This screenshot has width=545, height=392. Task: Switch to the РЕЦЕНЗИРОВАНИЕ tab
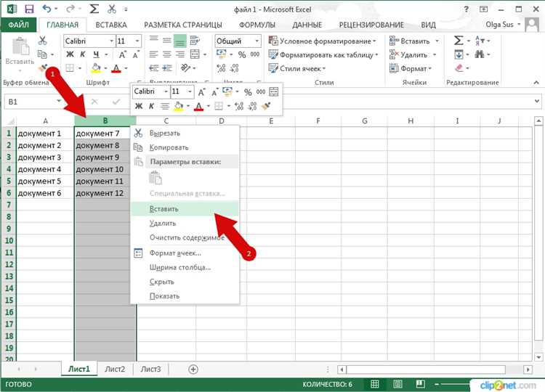(371, 25)
